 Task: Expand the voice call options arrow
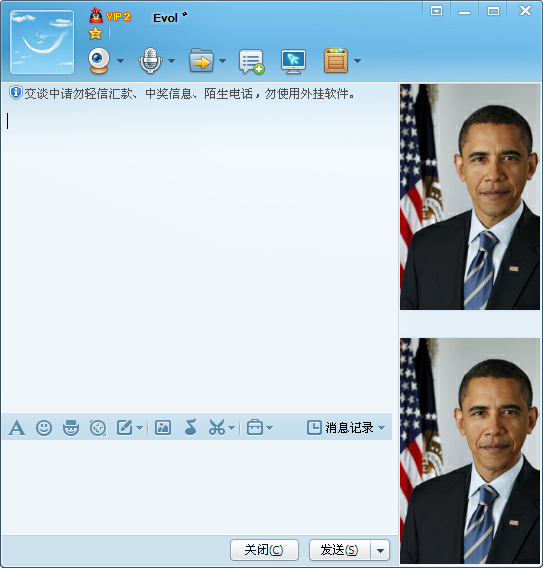172,61
